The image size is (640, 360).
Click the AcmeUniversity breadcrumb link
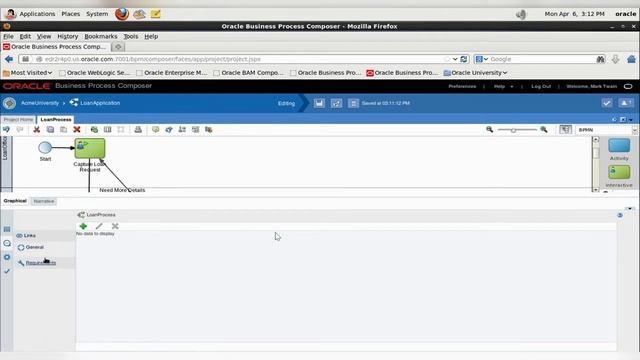coord(40,103)
